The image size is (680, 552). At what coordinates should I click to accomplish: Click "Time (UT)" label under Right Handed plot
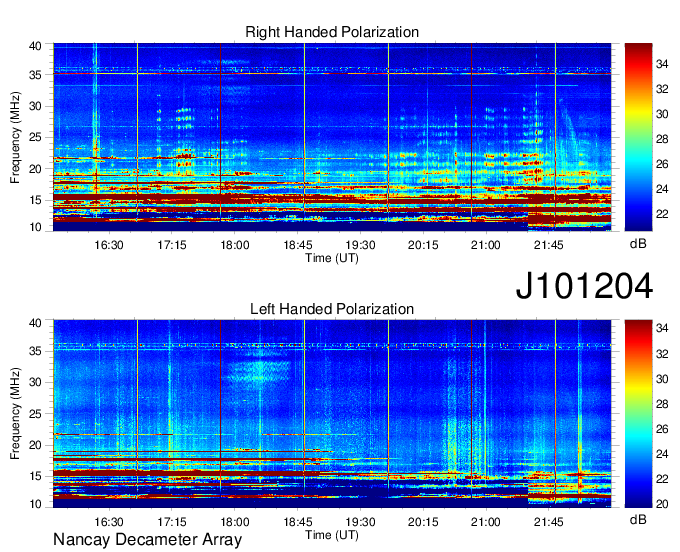pos(332,258)
